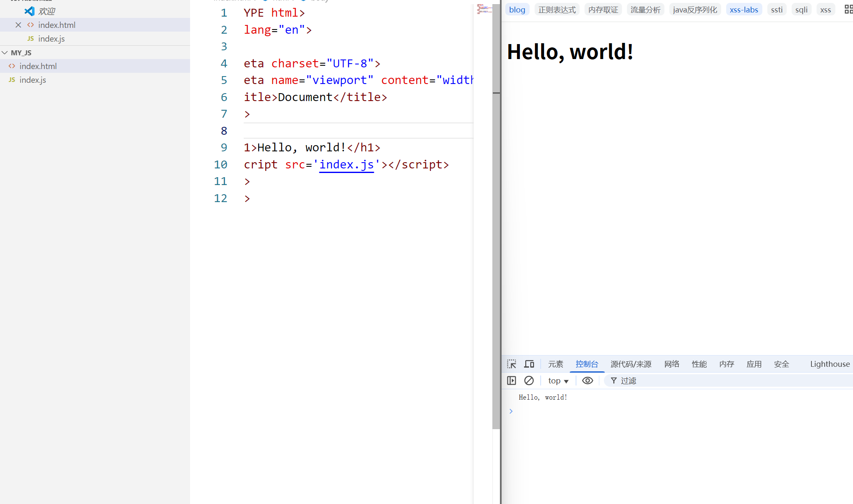The image size is (853, 504).
Task: Switch to the 源代码/来源 Sources tab
Action: (x=631, y=364)
